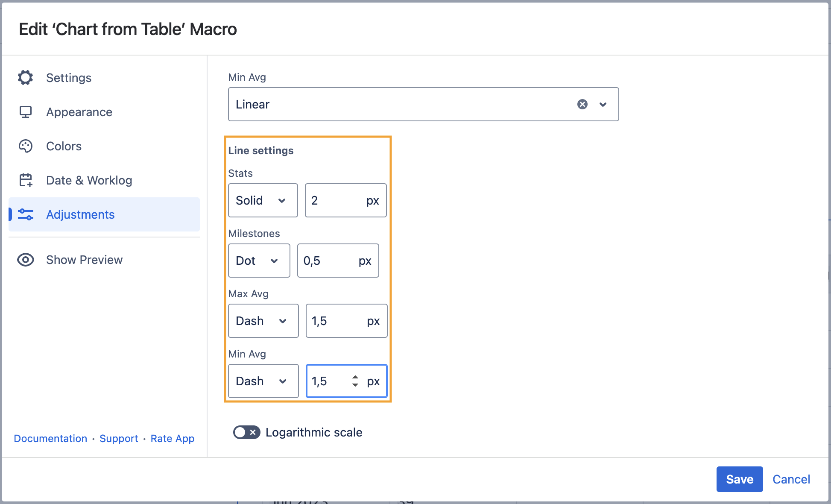The width and height of the screenshot is (831, 504).
Task: Click the Show Preview eye icon
Action: point(26,260)
